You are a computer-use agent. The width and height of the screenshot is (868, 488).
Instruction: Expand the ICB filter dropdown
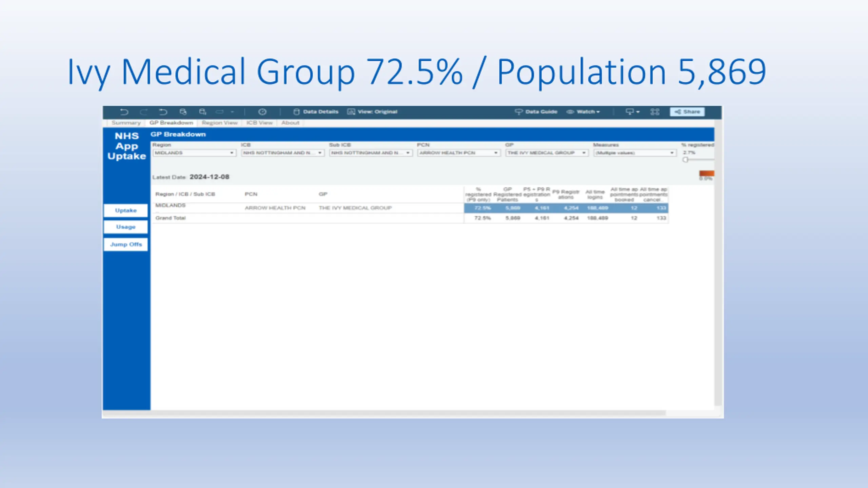[x=283, y=153]
